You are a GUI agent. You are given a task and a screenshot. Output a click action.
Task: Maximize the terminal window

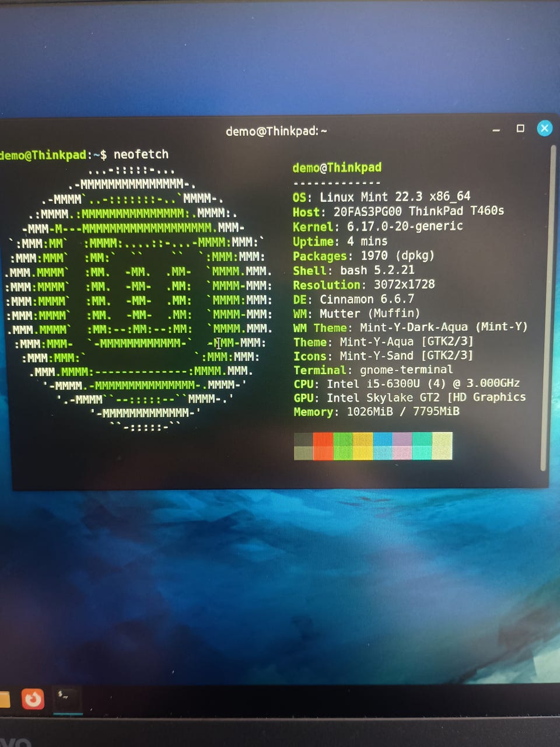coord(520,128)
